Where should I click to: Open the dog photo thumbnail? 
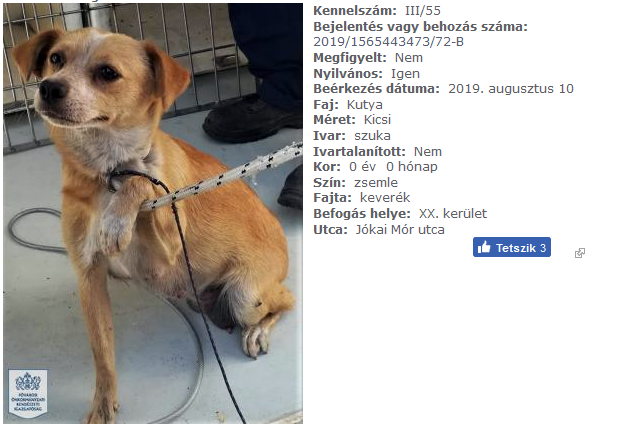coord(153,213)
